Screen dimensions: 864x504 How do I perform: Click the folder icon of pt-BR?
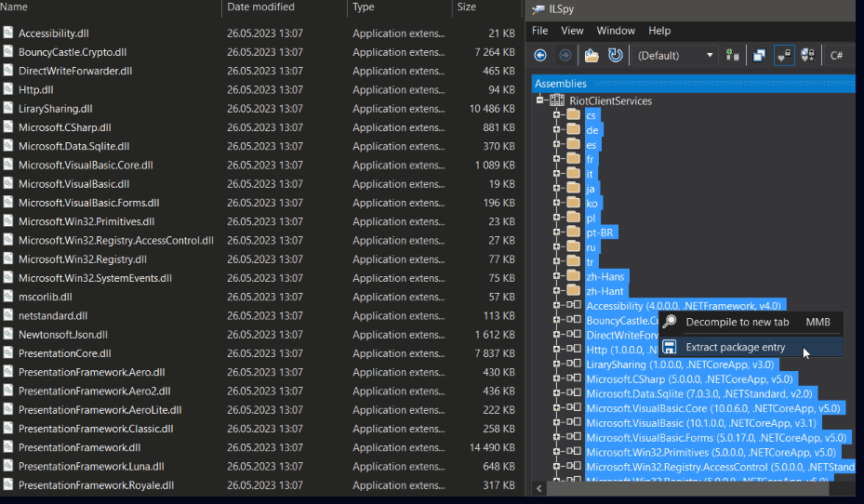coord(574,232)
